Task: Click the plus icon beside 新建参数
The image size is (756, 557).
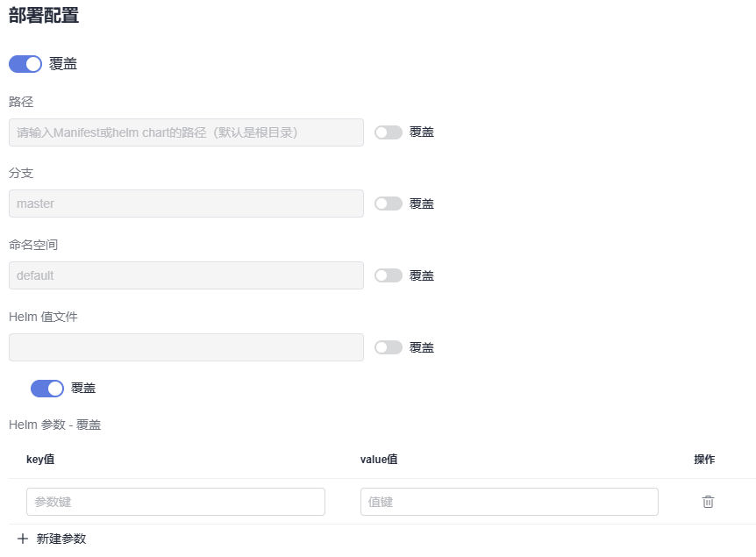Action: coord(23,539)
